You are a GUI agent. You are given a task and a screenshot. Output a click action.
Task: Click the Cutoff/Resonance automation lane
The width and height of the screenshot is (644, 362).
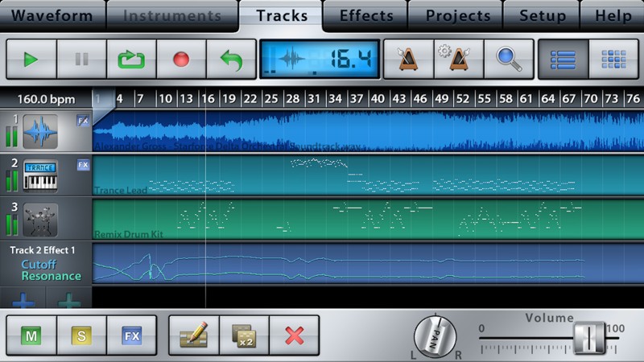click(x=368, y=263)
